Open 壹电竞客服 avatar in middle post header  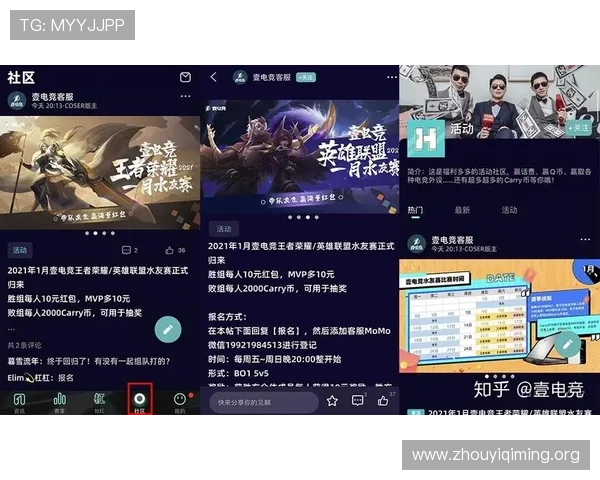tap(240, 77)
